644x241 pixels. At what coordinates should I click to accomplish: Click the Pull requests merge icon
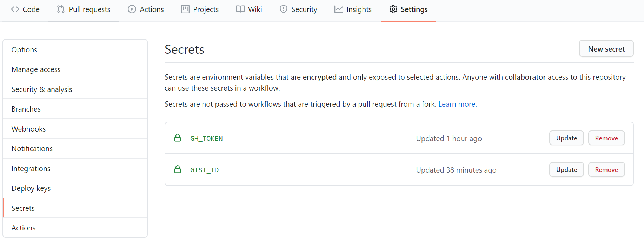point(61,9)
